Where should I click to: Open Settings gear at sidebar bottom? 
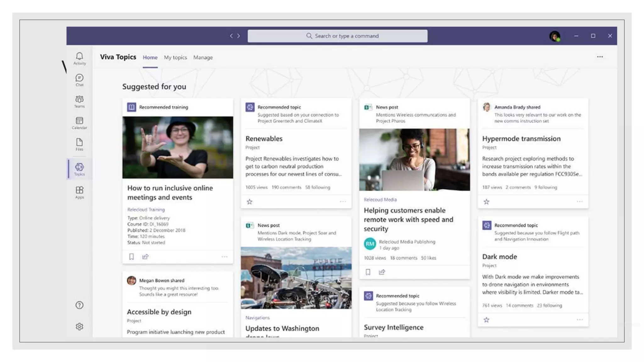tap(79, 326)
